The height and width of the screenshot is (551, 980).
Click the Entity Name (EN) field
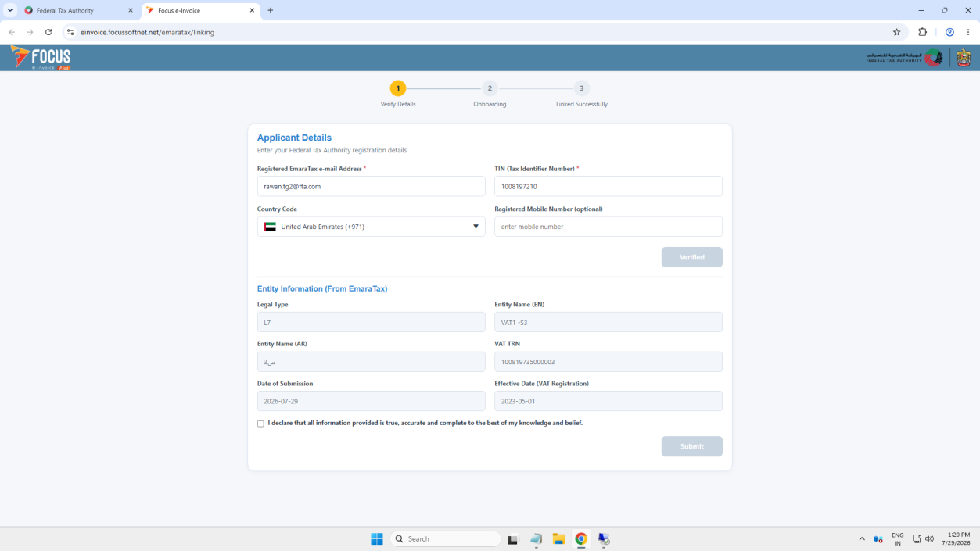click(608, 322)
